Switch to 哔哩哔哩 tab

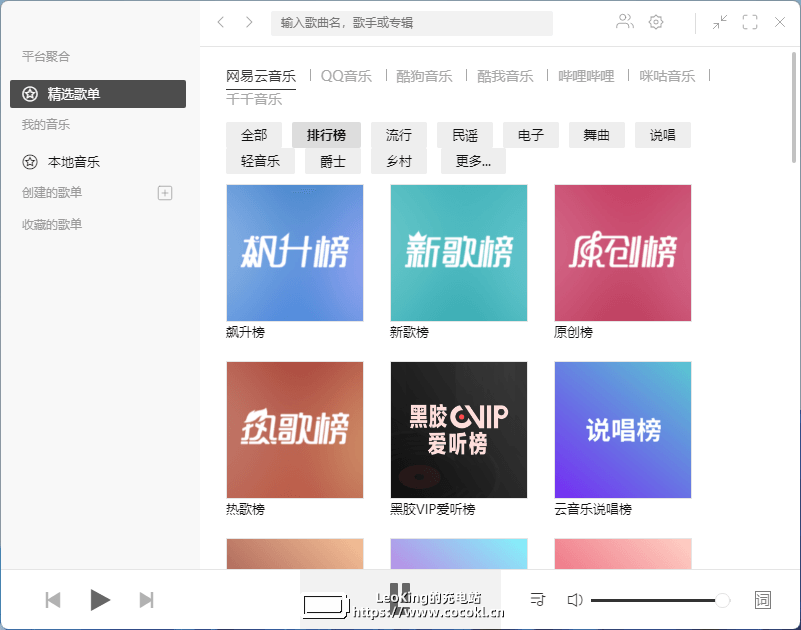[586, 76]
